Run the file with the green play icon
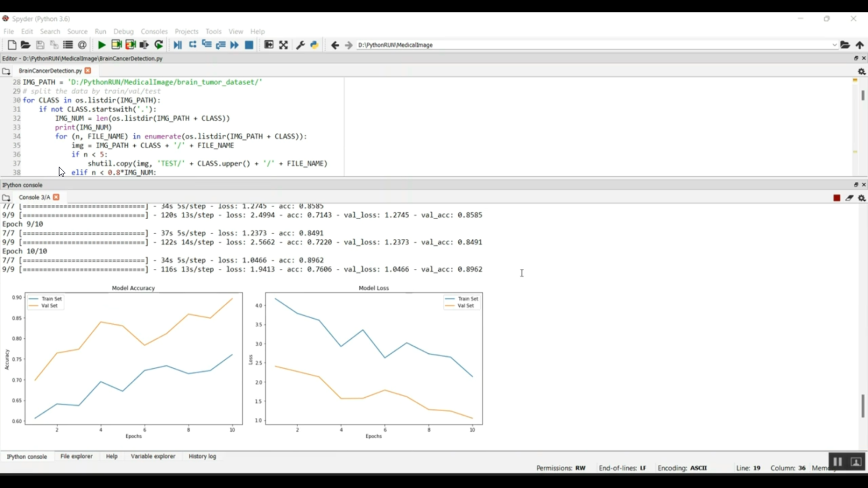This screenshot has height=488, width=868. 102,45
